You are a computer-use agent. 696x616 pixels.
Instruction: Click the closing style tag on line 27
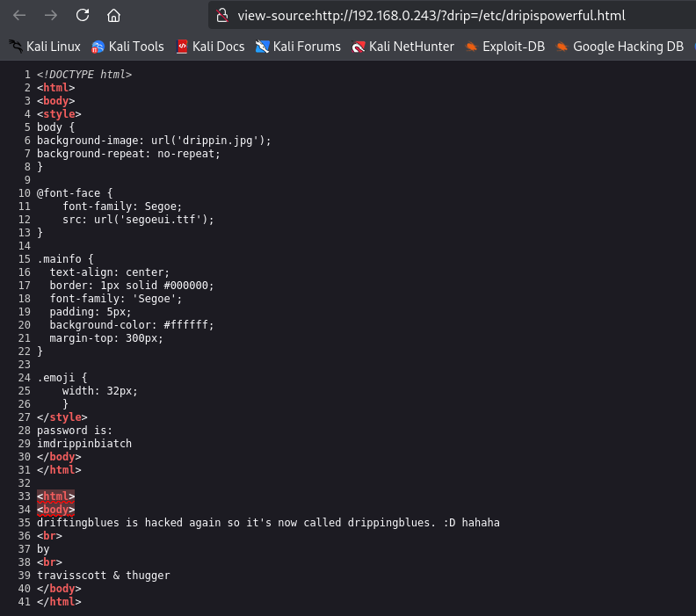[x=62, y=417]
